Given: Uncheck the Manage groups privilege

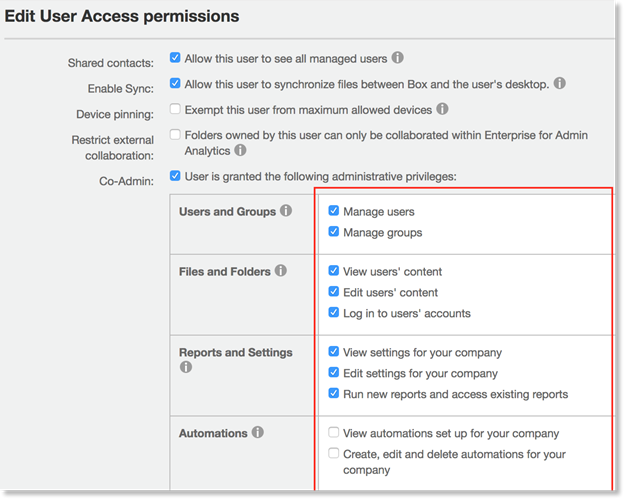Looking at the screenshot, I should pyautogui.click(x=334, y=232).
